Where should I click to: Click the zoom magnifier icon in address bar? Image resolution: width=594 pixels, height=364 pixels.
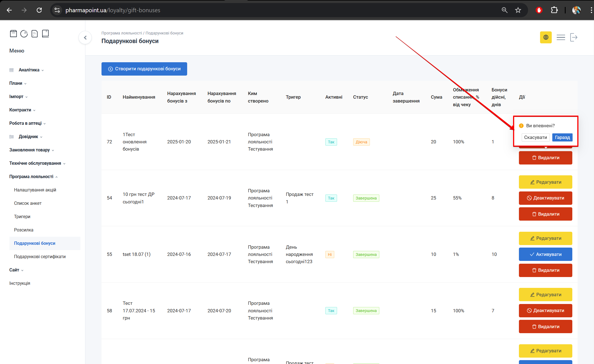click(504, 10)
